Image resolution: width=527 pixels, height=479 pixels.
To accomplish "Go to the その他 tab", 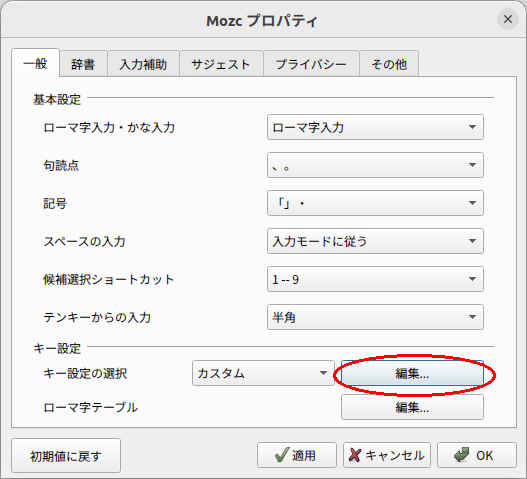I will point(389,64).
